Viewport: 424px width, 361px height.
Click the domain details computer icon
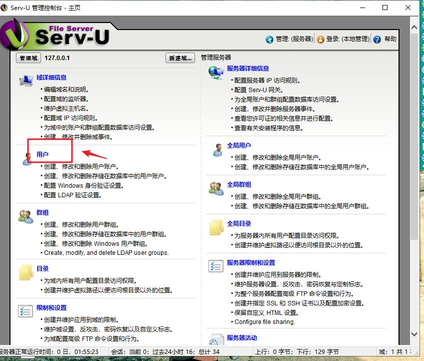click(26, 80)
